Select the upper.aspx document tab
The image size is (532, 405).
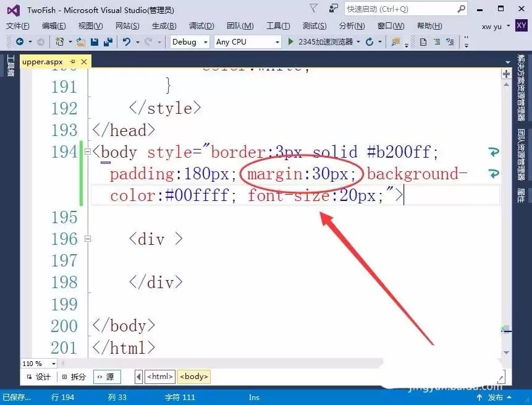coord(42,62)
